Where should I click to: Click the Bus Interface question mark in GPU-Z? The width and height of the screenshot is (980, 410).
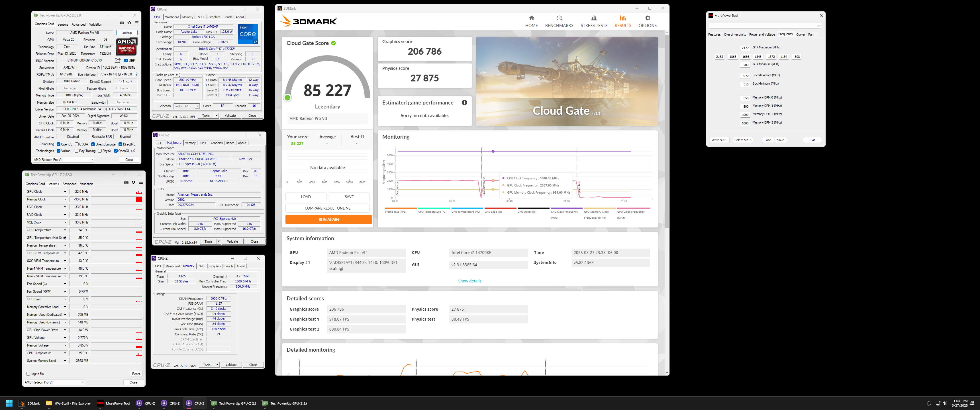(x=136, y=75)
